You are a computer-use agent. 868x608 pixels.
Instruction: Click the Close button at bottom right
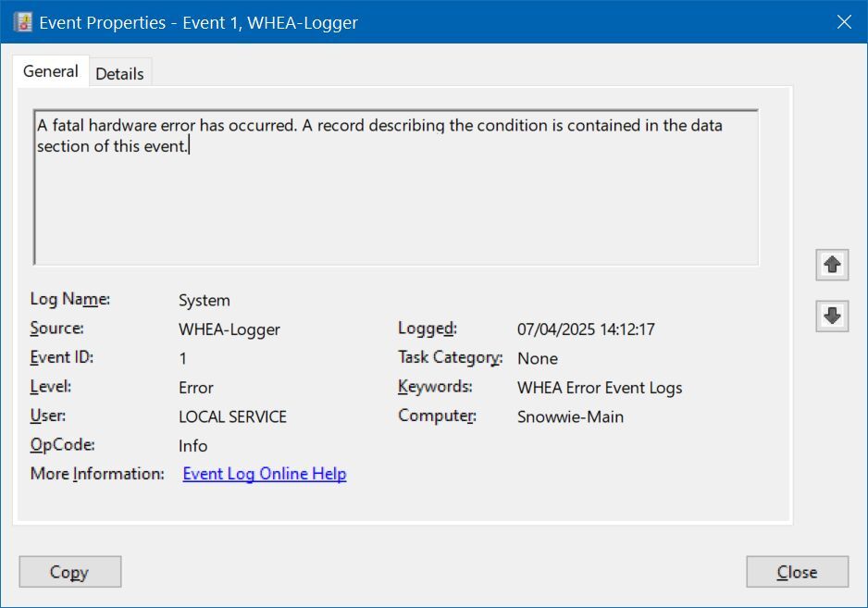point(797,572)
